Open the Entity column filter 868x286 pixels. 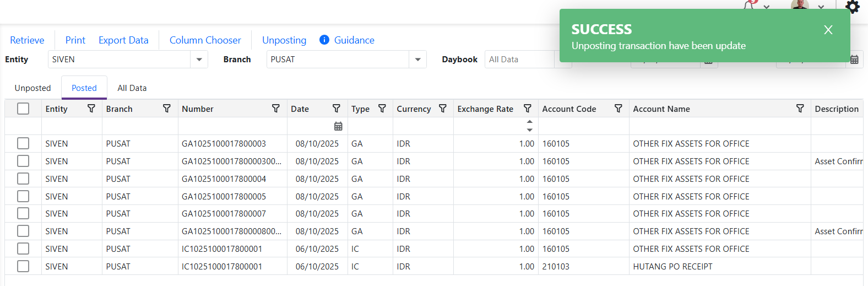(91, 109)
